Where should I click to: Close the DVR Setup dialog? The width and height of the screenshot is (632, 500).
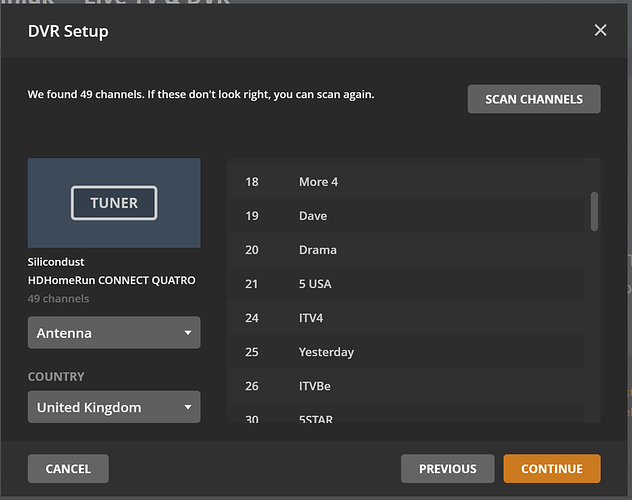point(600,30)
